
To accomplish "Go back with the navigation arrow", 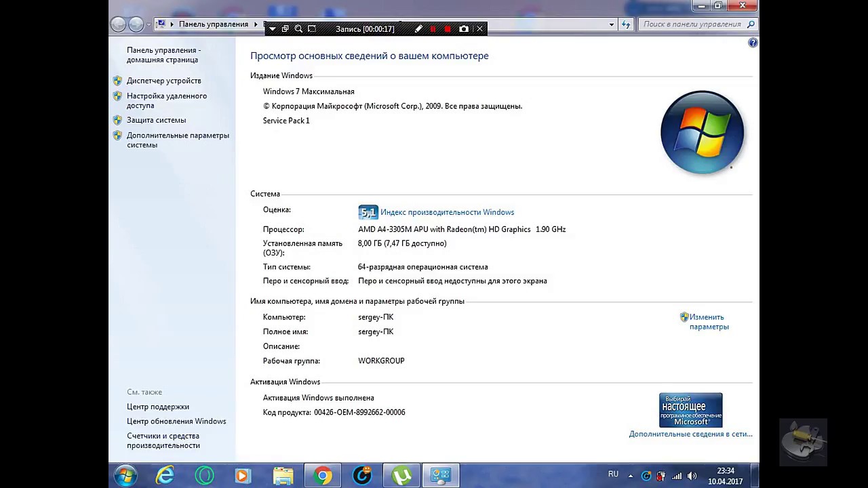I will pos(119,24).
